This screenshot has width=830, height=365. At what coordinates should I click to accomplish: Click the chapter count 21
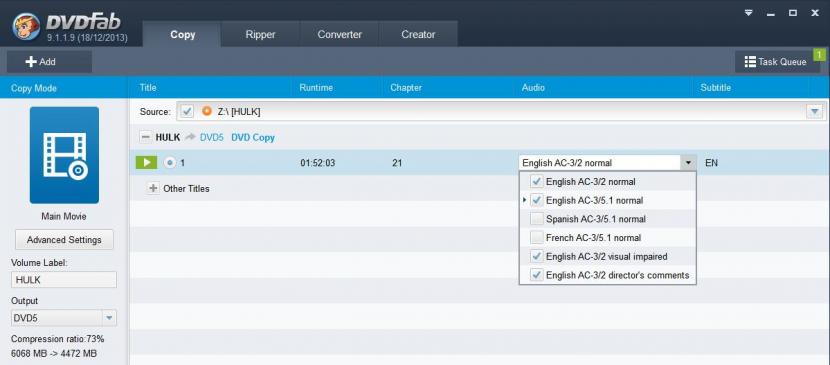point(397,163)
